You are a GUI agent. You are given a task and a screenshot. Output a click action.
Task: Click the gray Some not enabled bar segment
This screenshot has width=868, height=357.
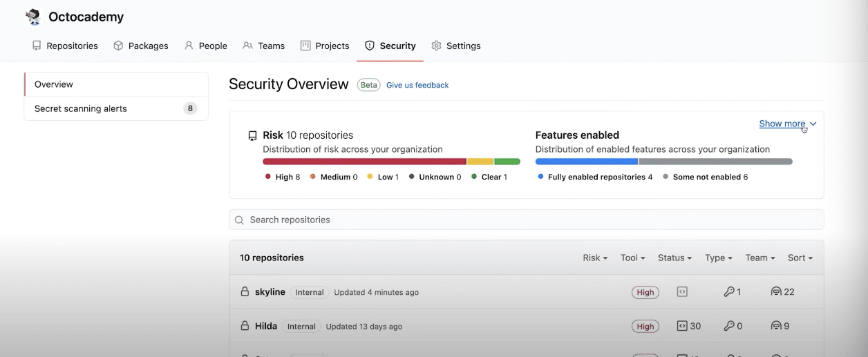point(716,162)
